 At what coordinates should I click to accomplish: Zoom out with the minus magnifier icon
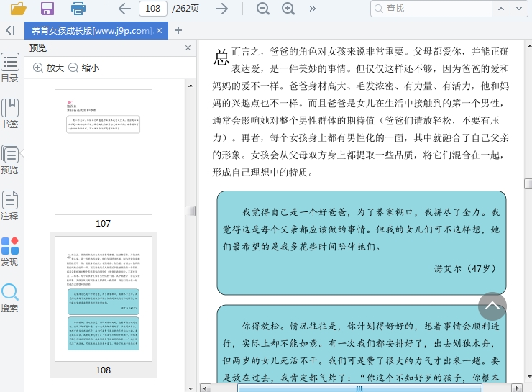(x=263, y=9)
